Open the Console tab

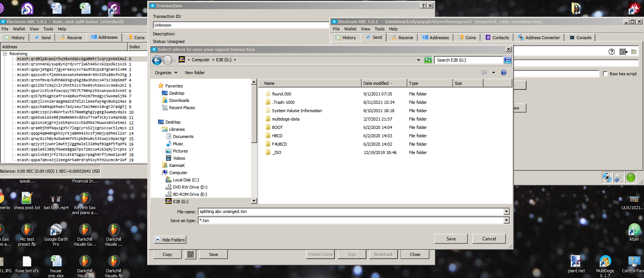(580, 38)
